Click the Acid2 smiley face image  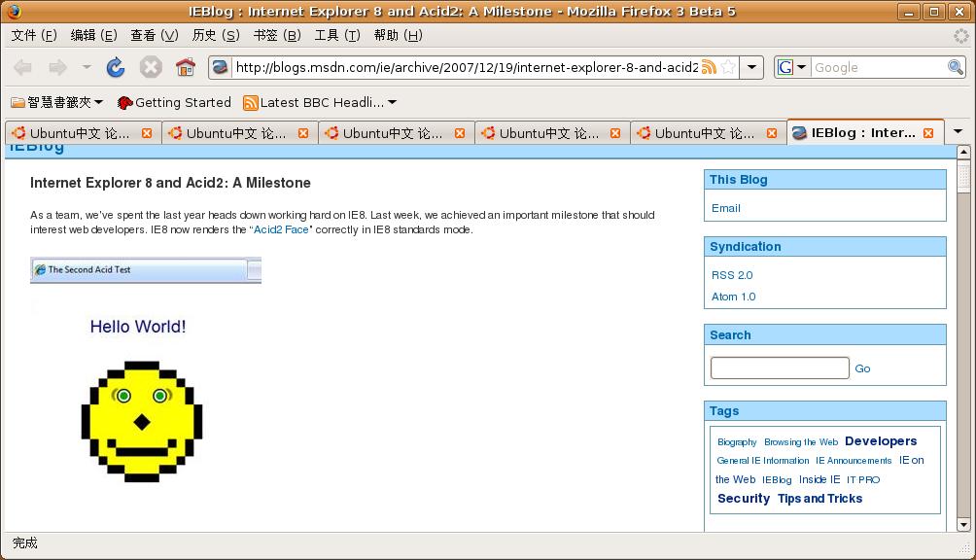[142, 421]
